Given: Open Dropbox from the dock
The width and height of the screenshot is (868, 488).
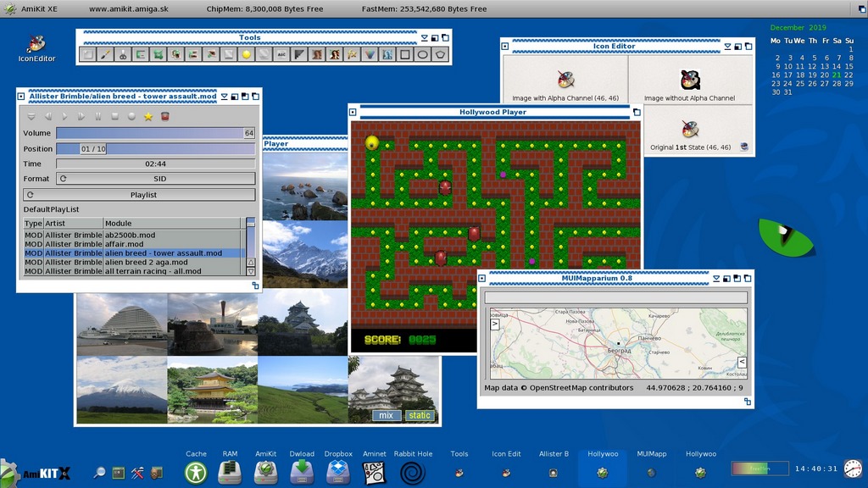Looking at the screenshot, I should (x=338, y=471).
